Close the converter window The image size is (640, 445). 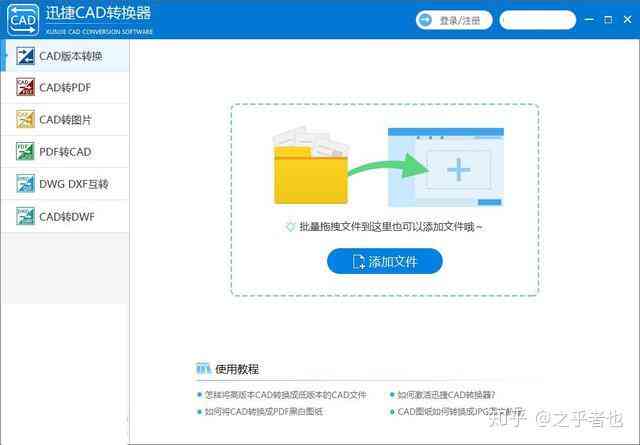[x=628, y=20]
